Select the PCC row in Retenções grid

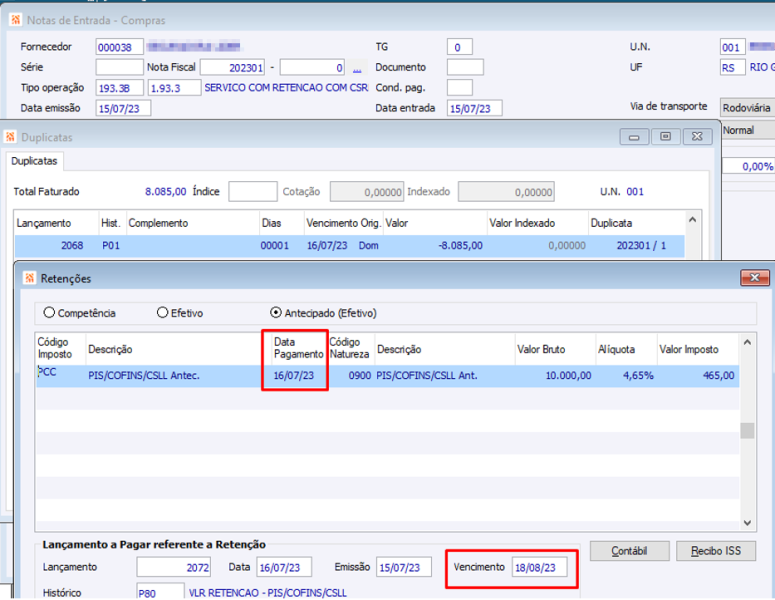(388, 376)
